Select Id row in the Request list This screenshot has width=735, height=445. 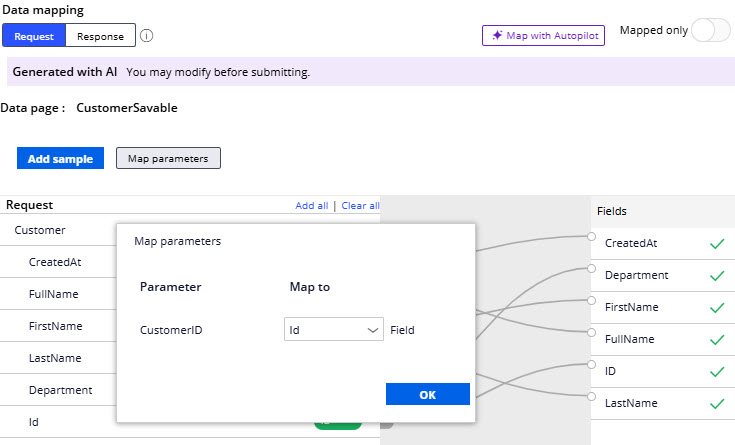tap(34, 422)
